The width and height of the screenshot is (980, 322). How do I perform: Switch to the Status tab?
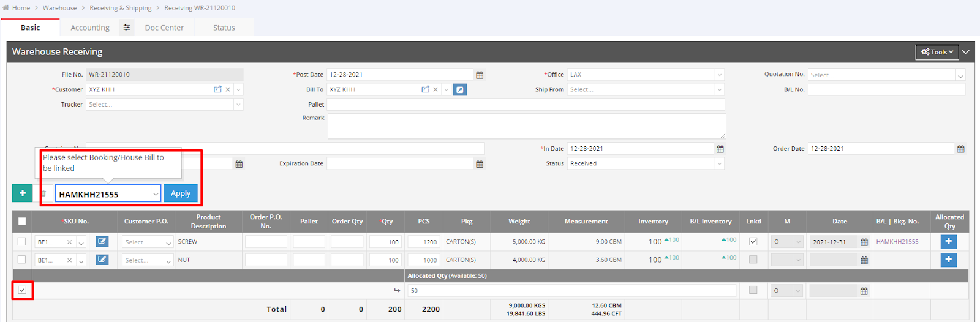(x=224, y=28)
